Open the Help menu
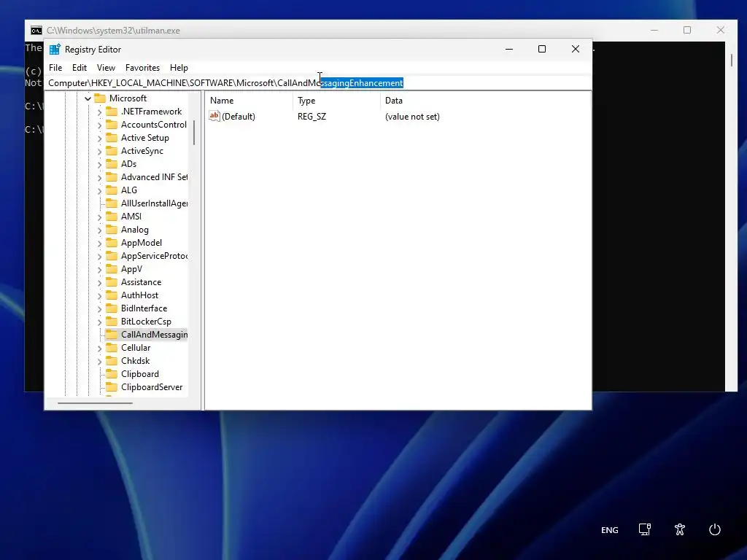 (179, 68)
